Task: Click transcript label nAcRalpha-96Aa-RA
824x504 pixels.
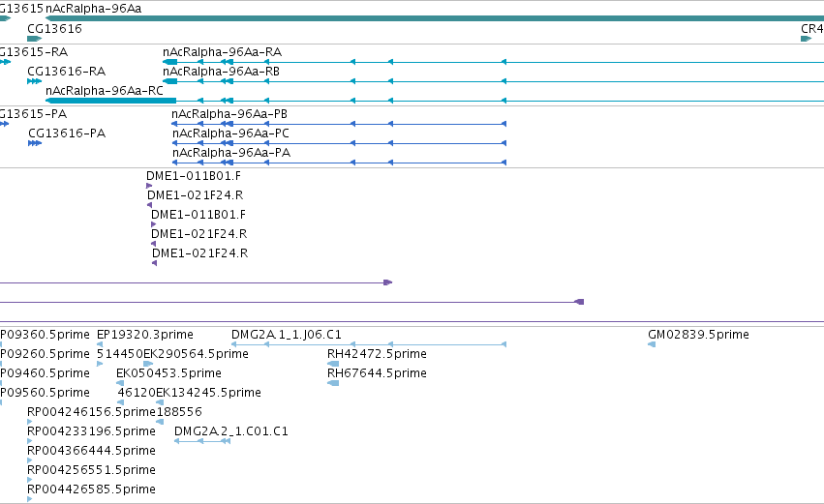Action: pyautogui.click(x=222, y=52)
